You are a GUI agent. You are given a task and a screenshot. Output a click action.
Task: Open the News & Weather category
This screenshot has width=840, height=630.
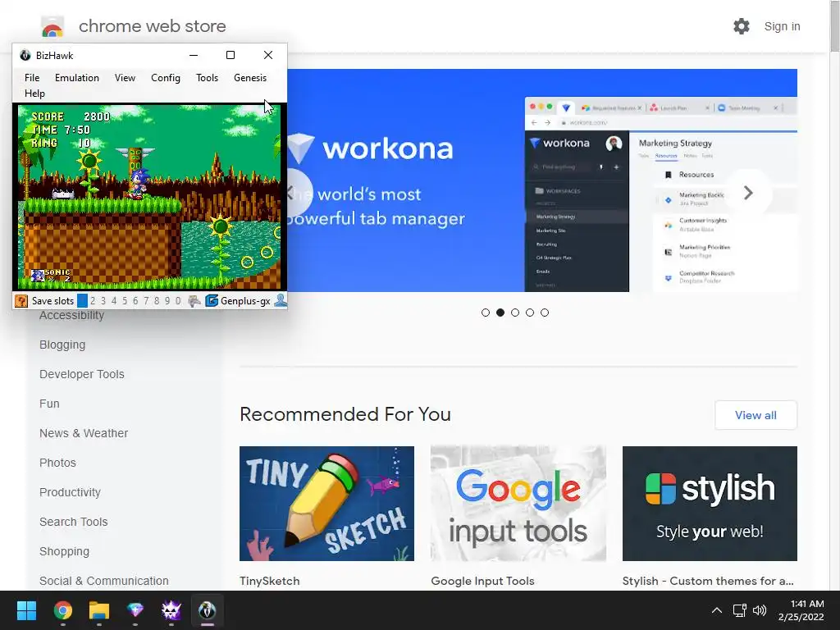(x=84, y=433)
